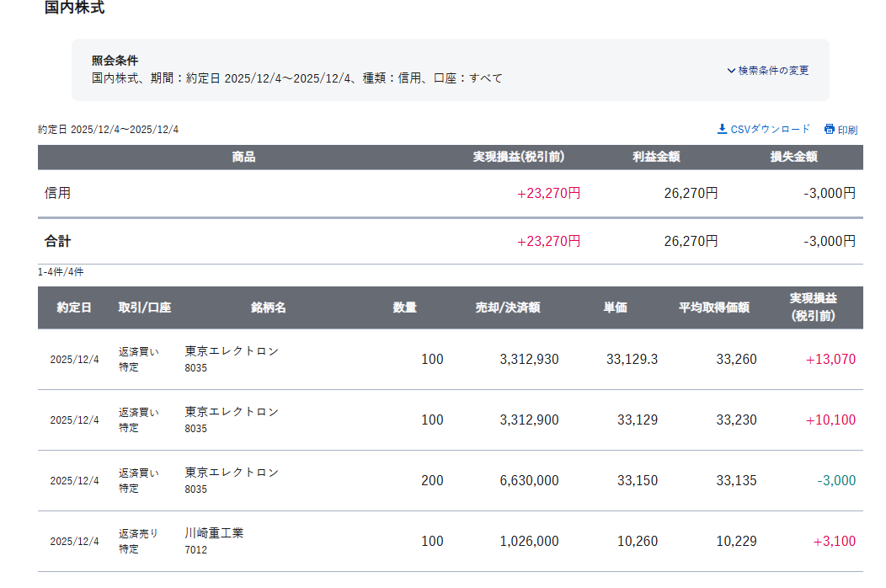The height and width of the screenshot is (588, 886).
Task: Select the 平均取得価額 column header
Action: (x=714, y=307)
